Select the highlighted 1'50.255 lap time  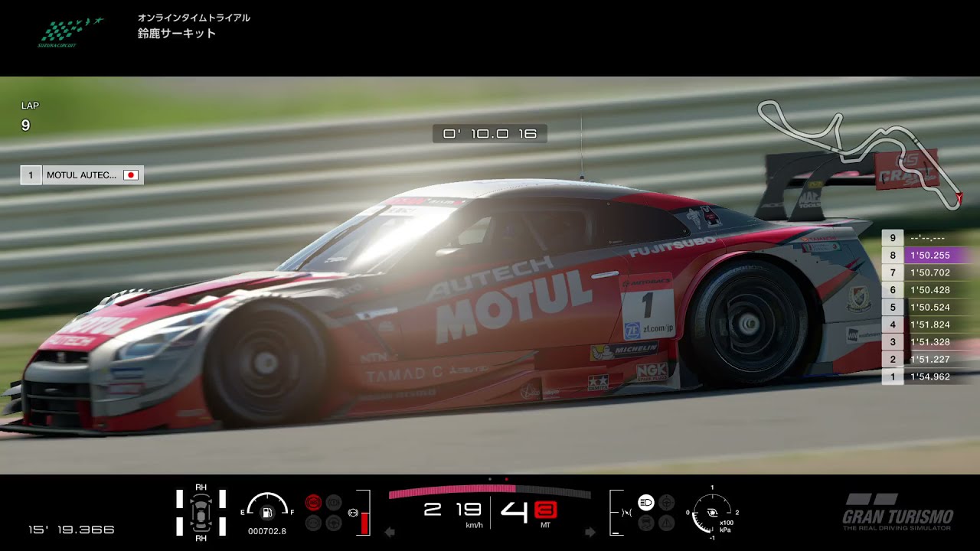(x=930, y=256)
